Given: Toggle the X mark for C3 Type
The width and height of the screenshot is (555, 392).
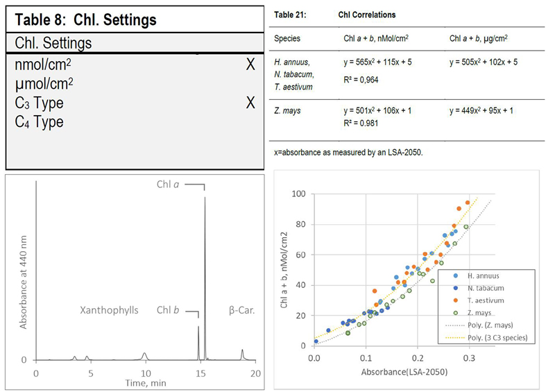Looking at the screenshot, I should coord(251,103).
